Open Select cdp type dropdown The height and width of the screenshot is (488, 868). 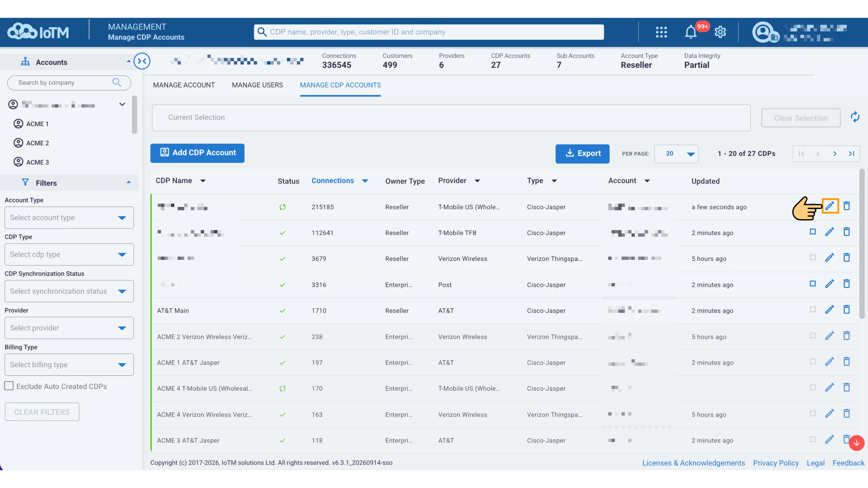click(69, 254)
